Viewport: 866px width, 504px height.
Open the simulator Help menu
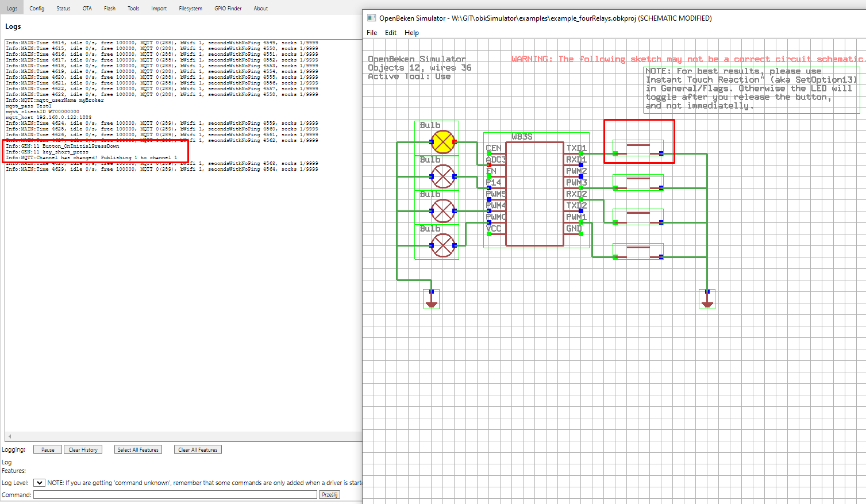point(411,33)
